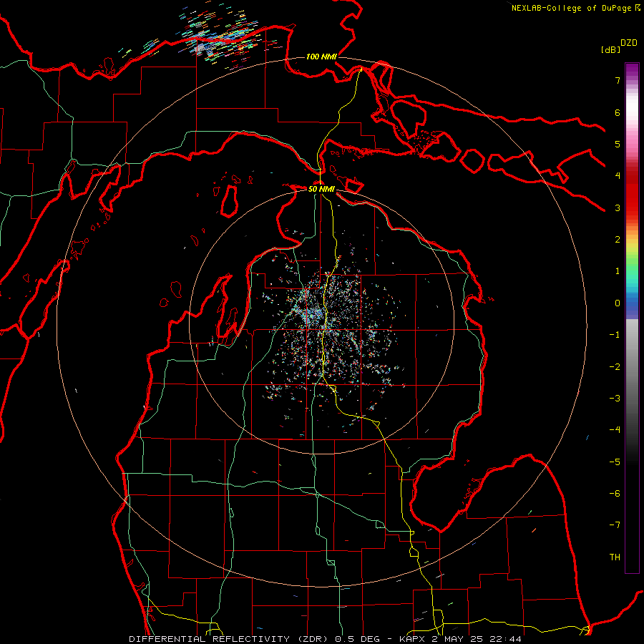Viewport: 644px width, 644px height.
Task: Click the -5 value on color scale
Action: pos(615,462)
